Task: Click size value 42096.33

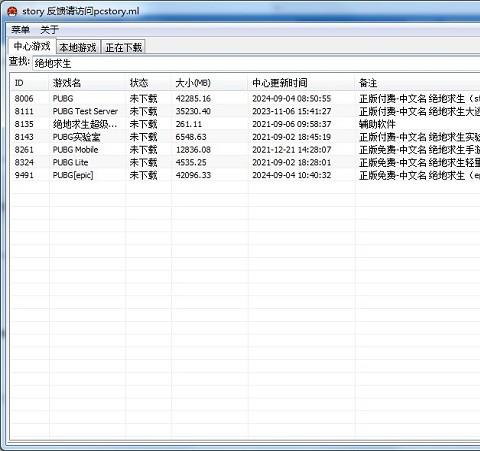Action: (193, 175)
